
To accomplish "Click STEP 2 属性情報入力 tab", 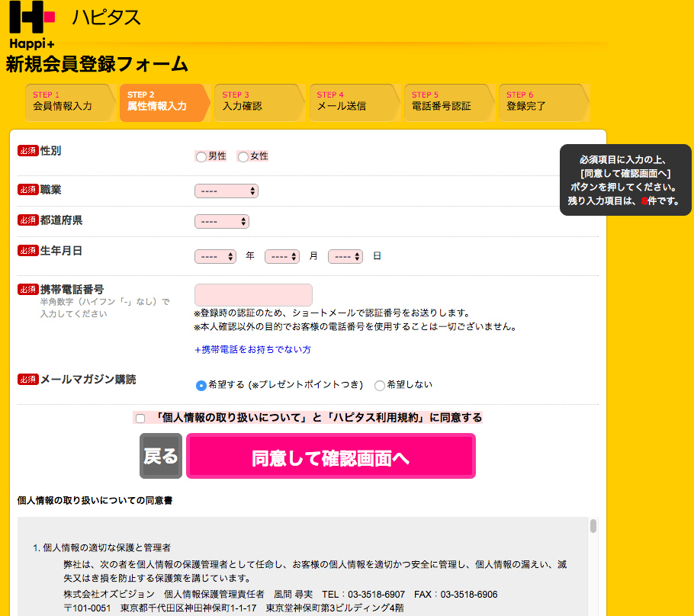I will (165, 103).
